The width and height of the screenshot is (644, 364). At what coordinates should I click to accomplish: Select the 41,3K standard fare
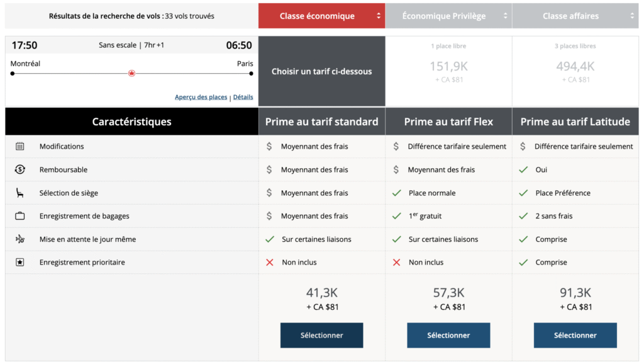(x=321, y=335)
